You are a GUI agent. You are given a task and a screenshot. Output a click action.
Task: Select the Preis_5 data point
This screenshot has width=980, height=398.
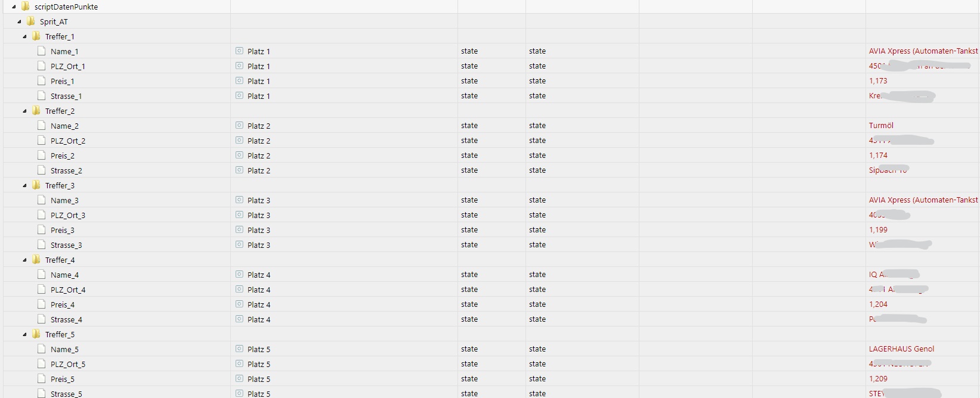[x=63, y=379]
